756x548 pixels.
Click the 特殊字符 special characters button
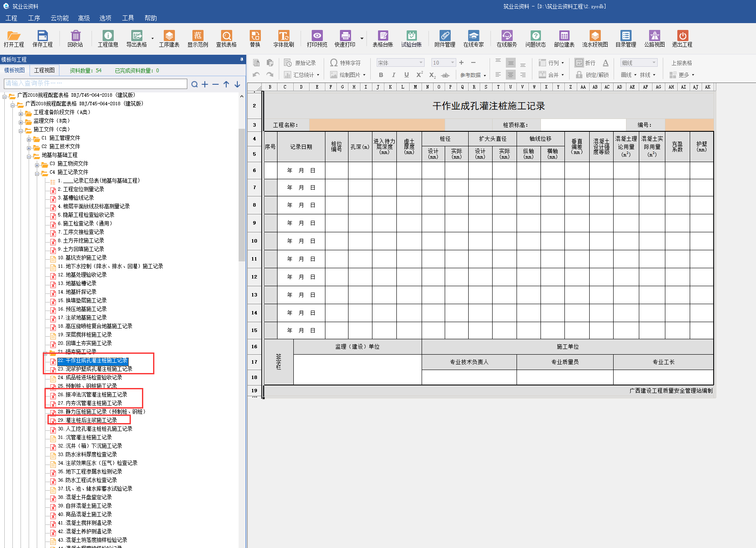(x=346, y=63)
